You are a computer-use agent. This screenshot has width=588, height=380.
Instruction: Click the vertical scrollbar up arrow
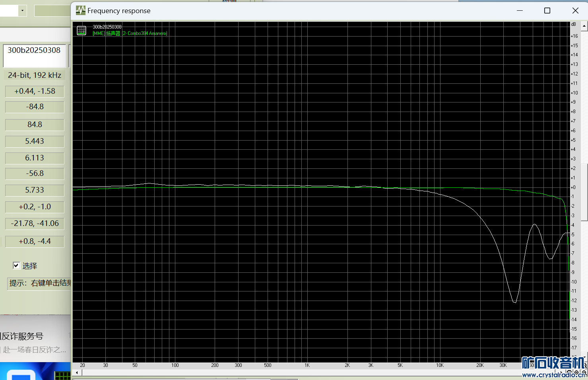coord(584,26)
